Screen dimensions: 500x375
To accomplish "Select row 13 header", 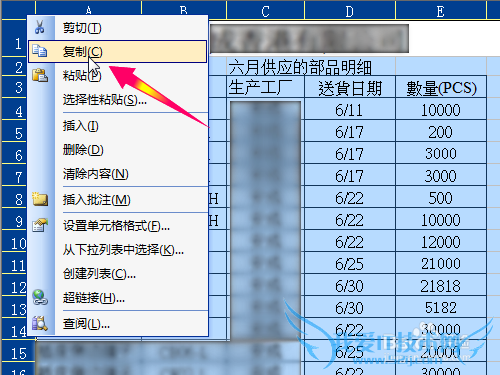I will [x=14, y=307].
